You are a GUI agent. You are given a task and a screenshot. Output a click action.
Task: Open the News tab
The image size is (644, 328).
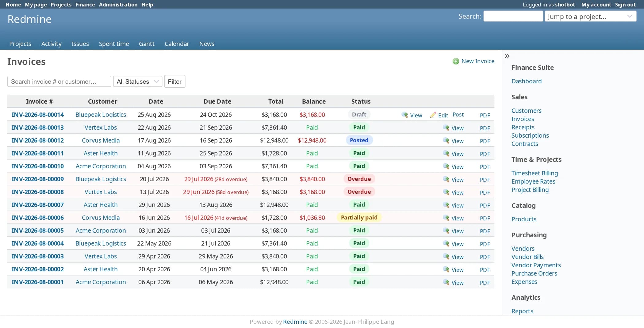pyautogui.click(x=207, y=44)
